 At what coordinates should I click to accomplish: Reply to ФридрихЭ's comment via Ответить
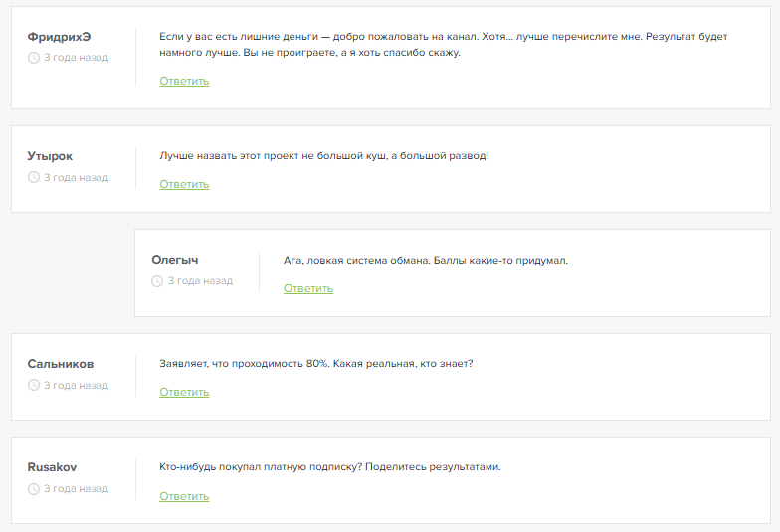click(184, 81)
